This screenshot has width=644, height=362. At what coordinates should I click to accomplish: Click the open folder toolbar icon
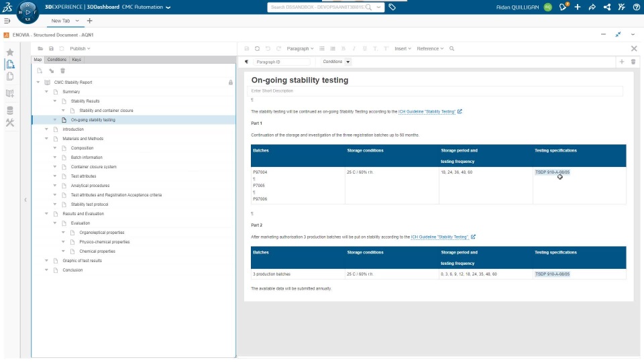[40, 48]
